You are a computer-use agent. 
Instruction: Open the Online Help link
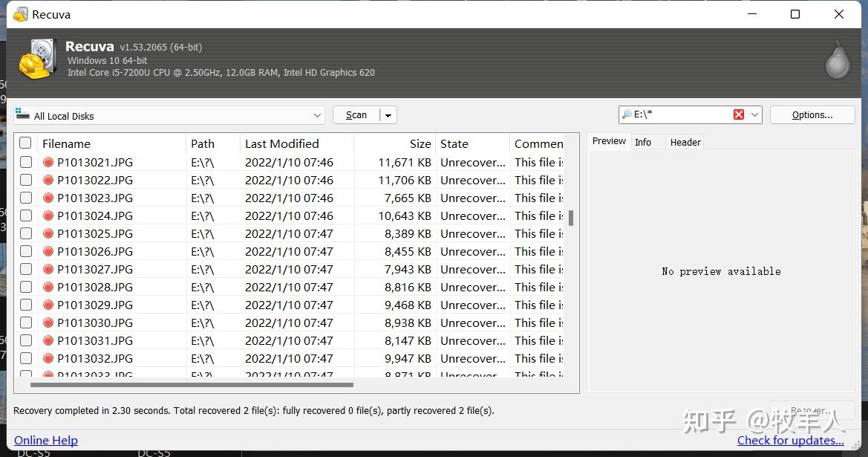(46, 441)
